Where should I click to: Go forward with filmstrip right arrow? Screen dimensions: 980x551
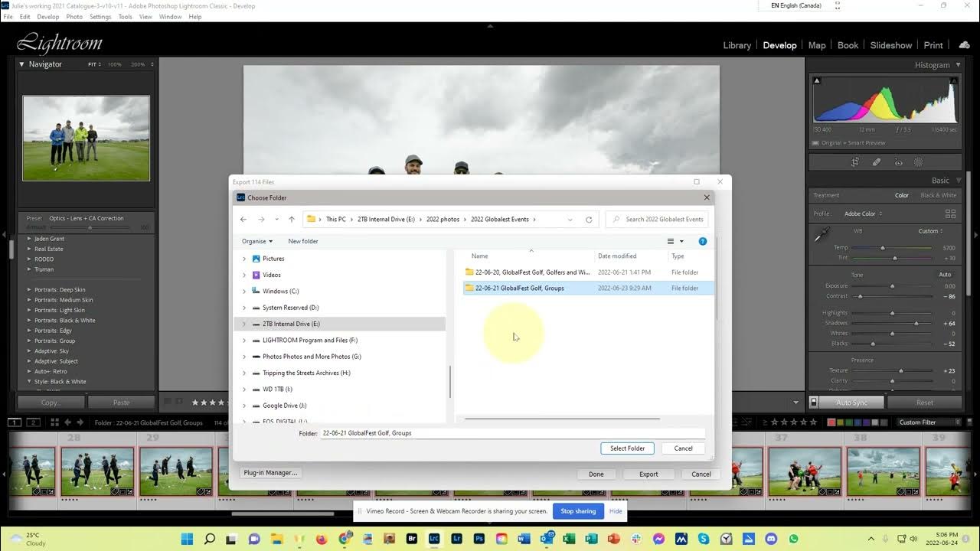coord(80,422)
